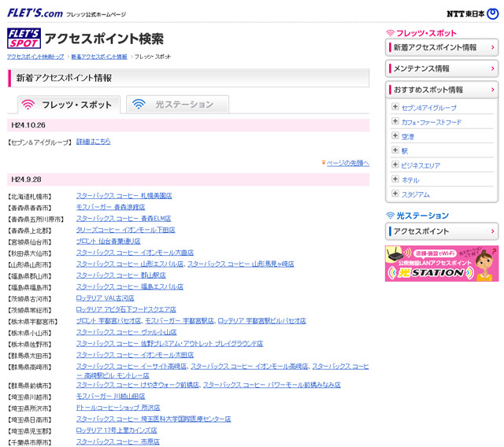Open スターバックス コーヒー 郡山駅店 link
The height and width of the screenshot is (447, 504).
(120, 275)
